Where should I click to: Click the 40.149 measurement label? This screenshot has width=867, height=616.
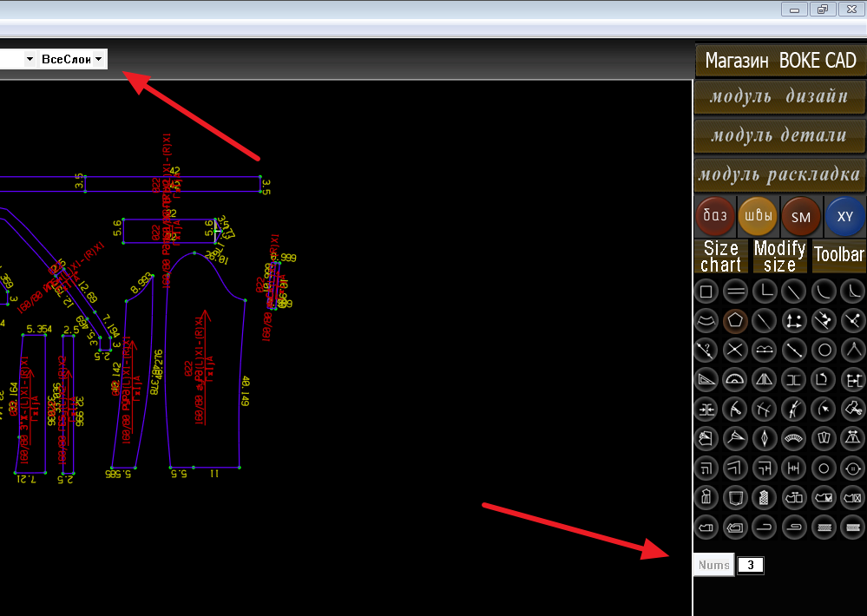[x=245, y=391]
